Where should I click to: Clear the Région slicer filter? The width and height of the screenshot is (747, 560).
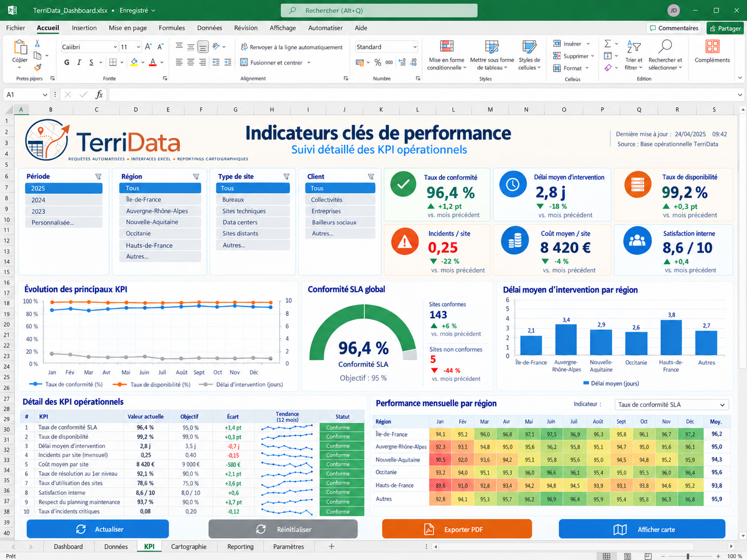click(196, 176)
